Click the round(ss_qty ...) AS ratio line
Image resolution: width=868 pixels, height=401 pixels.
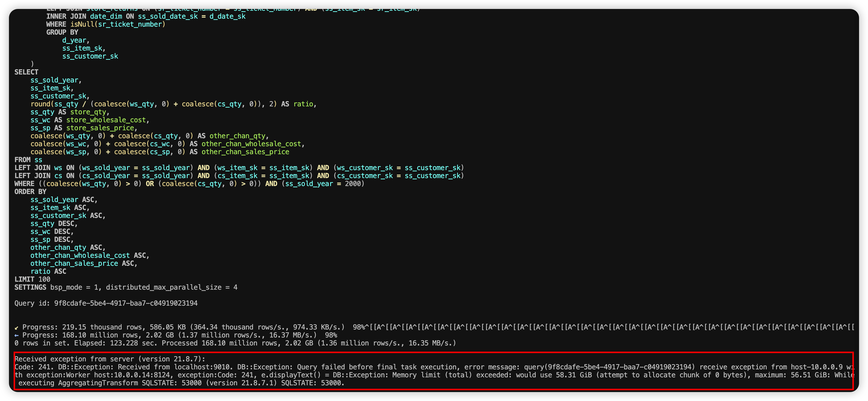(x=173, y=104)
